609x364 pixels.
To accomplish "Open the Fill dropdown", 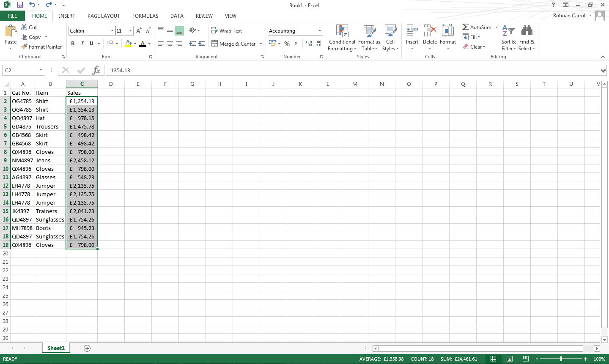I will point(472,37).
